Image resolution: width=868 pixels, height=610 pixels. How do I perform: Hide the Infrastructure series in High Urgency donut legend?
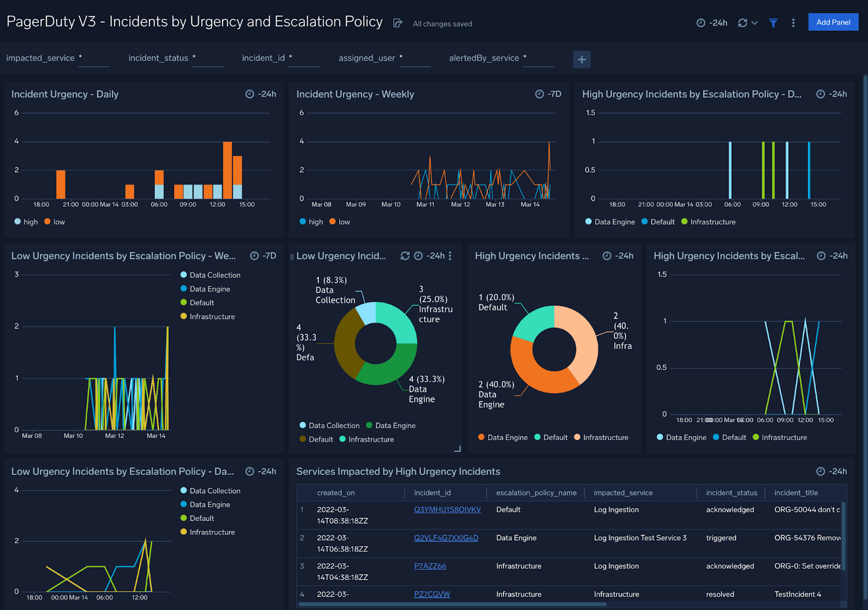coord(601,437)
